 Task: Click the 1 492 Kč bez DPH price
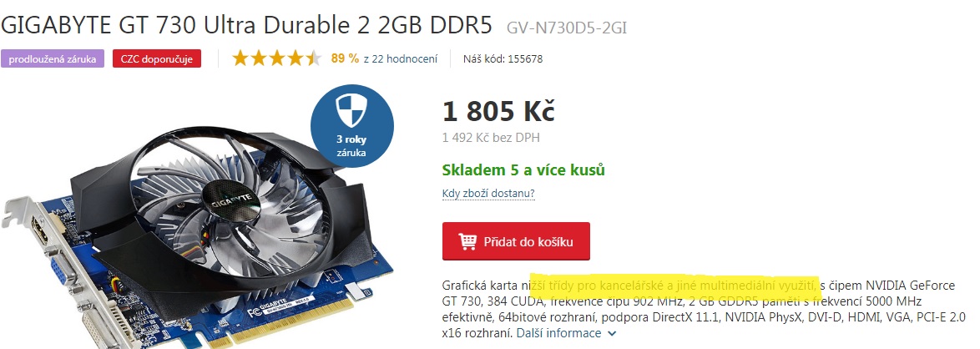point(491,138)
